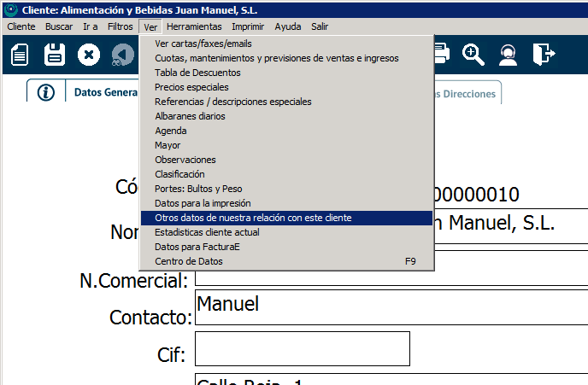
Task: Click the support headset icon
Action: 508,55
